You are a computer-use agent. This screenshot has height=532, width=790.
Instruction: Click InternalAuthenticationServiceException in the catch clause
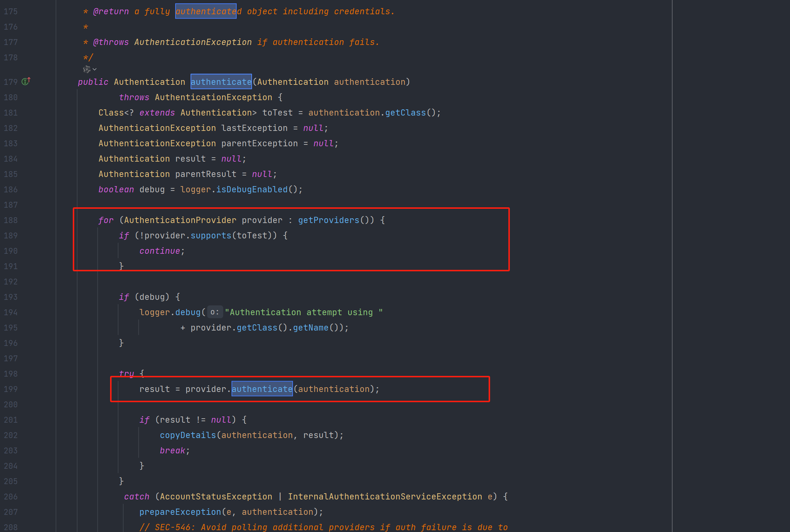click(385, 497)
